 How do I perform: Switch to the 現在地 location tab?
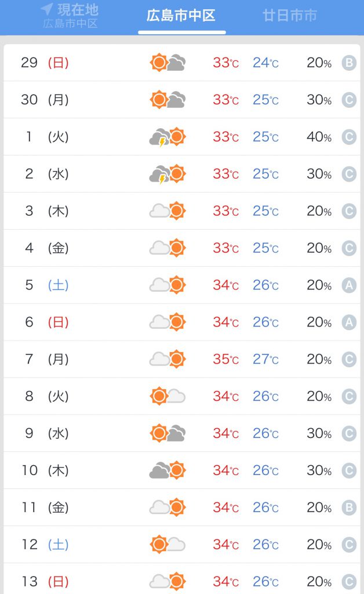(70, 16)
